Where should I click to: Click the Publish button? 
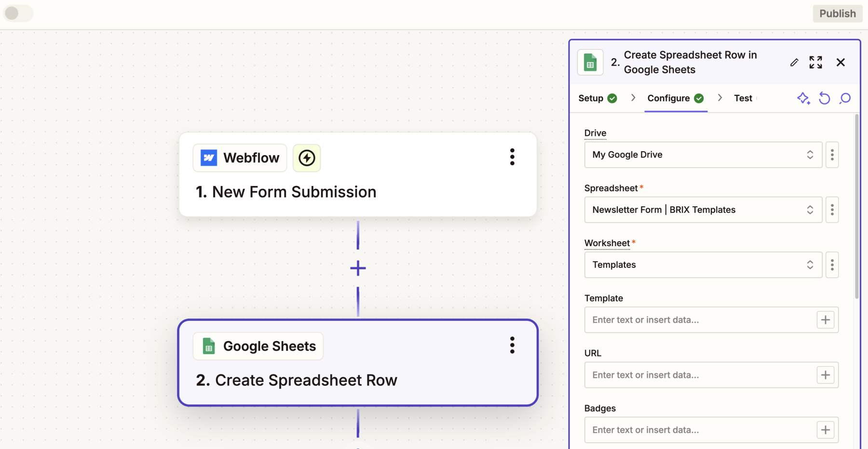(x=838, y=13)
